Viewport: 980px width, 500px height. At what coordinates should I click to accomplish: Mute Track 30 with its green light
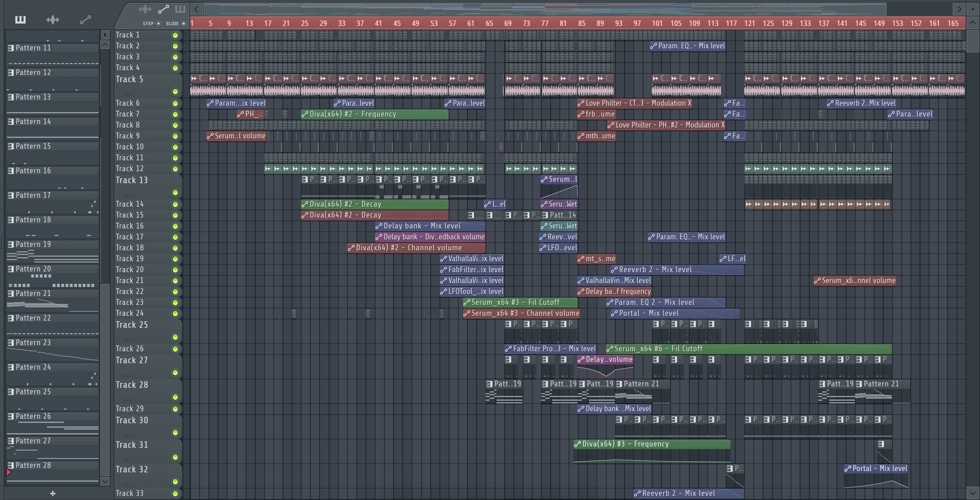pos(175,433)
